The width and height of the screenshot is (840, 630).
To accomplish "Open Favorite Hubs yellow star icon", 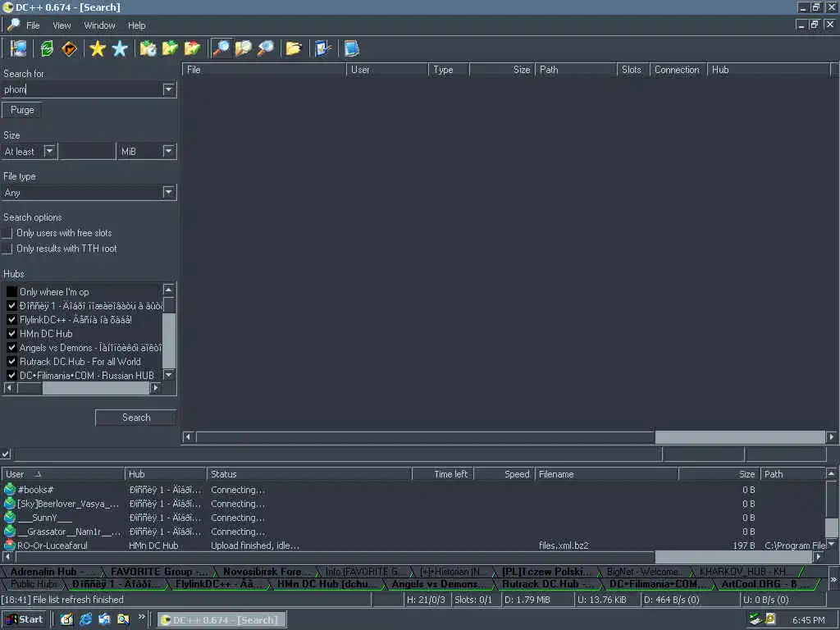I will pos(98,48).
